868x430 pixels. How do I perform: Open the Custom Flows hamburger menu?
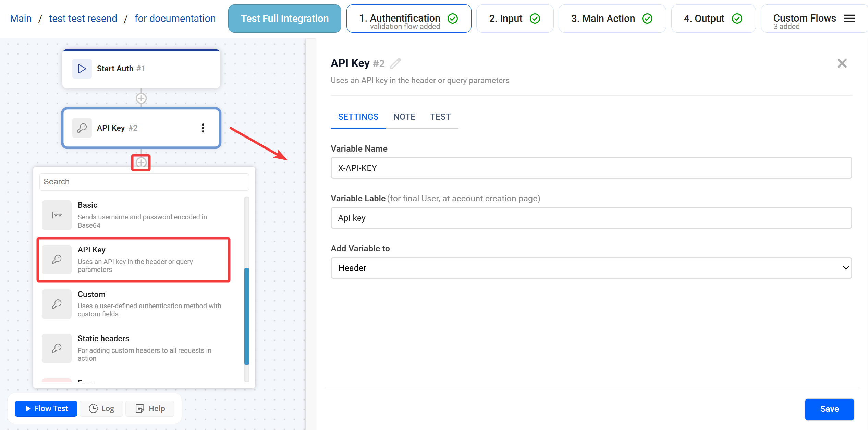[849, 19]
